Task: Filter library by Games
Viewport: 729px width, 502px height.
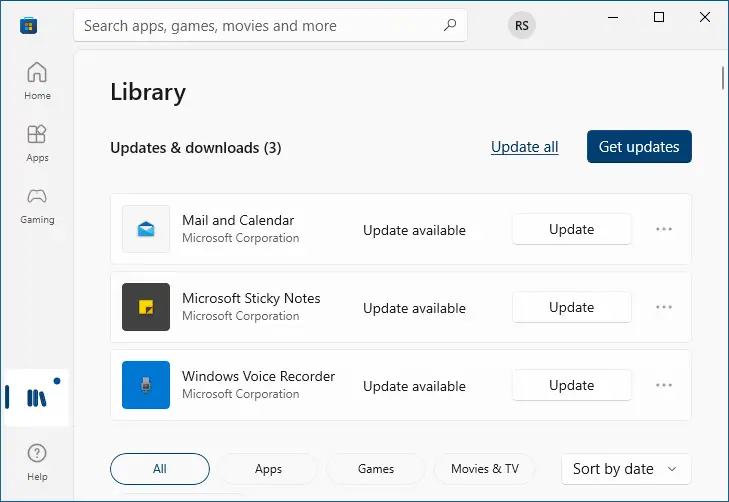Action: pos(376,469)
